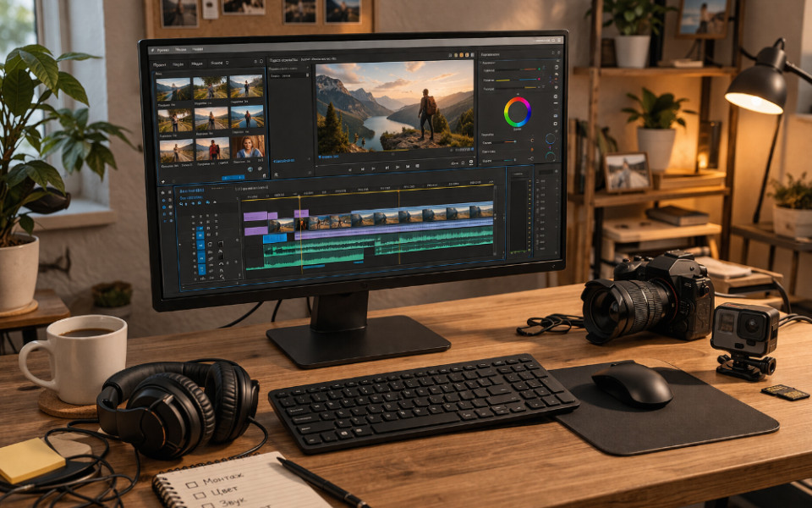Screen dimensions: 812x508
Task: Select the first clip thumbnail in the media bin
Action: click(173, 89)
